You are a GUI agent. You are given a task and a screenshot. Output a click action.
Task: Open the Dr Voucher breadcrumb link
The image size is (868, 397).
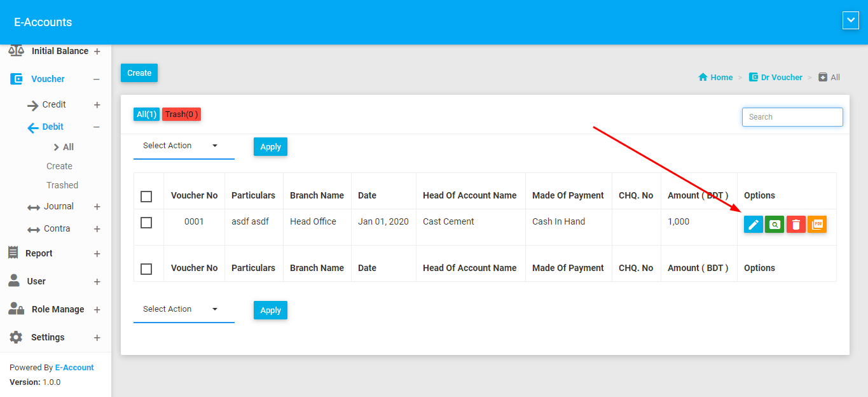click(x=781, y=78)
